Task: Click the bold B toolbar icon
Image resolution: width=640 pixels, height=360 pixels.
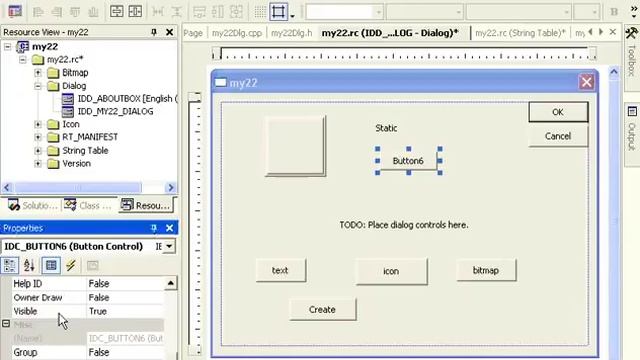Action: coord(614,12)
